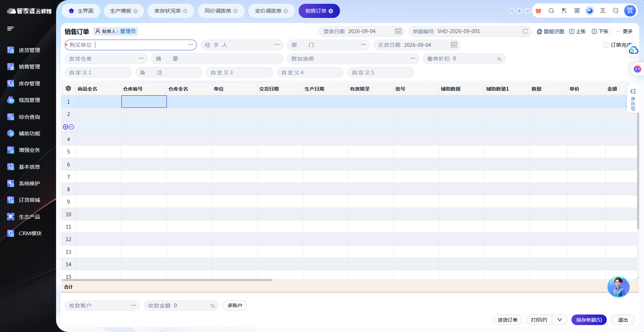Click the 摘要 input field
The height and width of the screenshot is (332, 644).
pyautogui.click(x=217, y=59)
